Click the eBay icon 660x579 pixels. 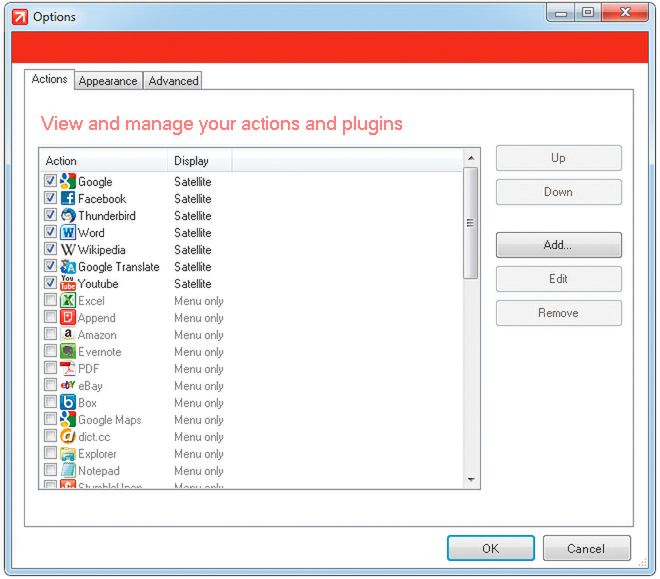(68, 385)
